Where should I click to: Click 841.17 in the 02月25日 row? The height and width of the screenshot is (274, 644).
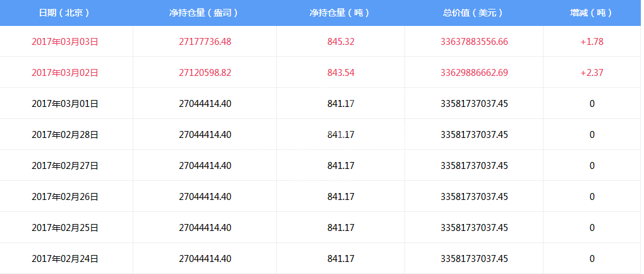click(341, 228)
